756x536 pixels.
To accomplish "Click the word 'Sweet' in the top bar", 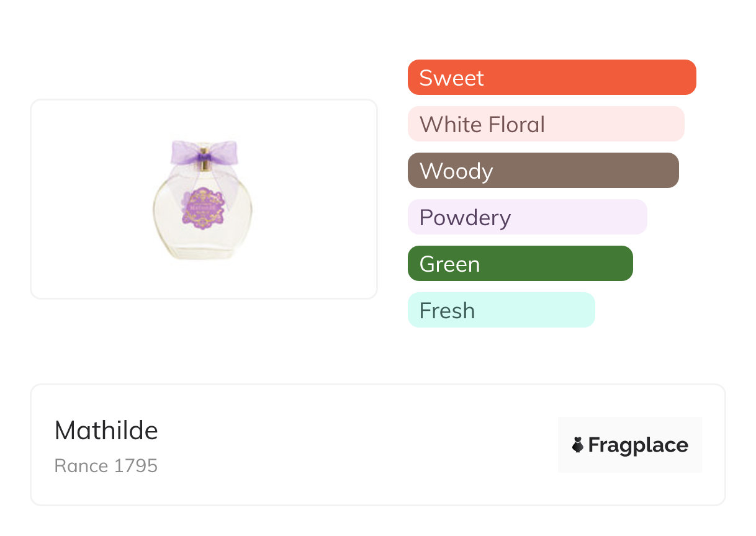I will (451, 78).
